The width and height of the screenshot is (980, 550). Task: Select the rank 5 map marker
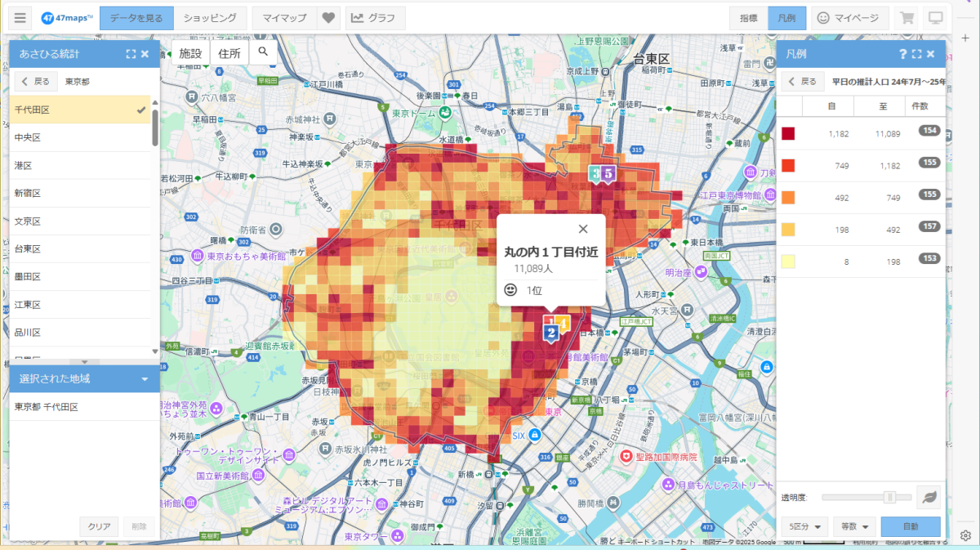[608, 173]
